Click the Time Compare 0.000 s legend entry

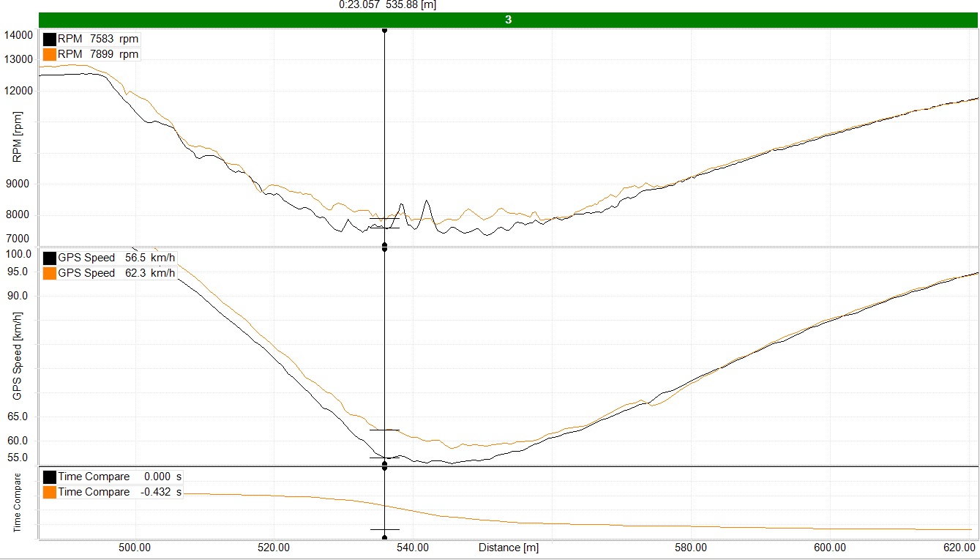(x=120, y=477)
